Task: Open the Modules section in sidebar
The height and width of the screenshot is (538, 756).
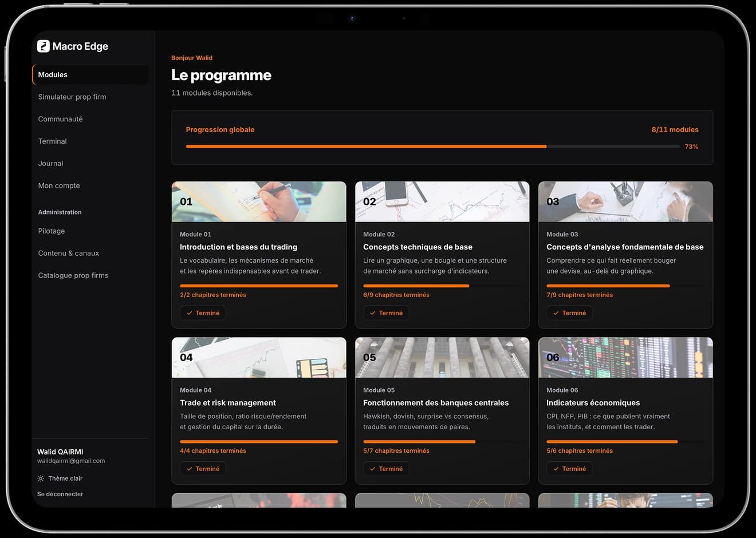Action: point(90,75)
